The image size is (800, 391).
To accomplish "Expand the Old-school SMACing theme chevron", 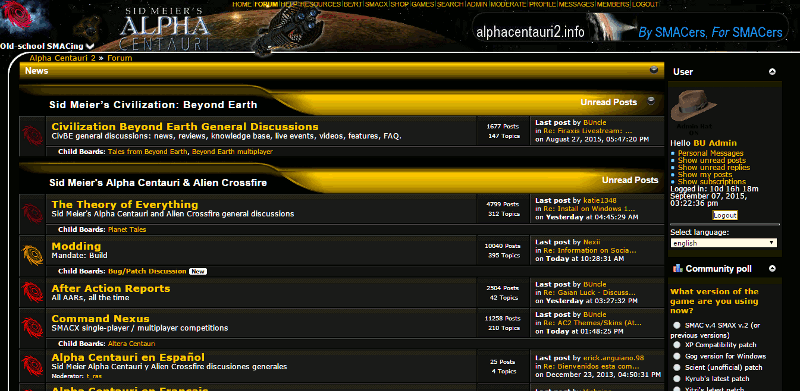I will click(90, 46).
